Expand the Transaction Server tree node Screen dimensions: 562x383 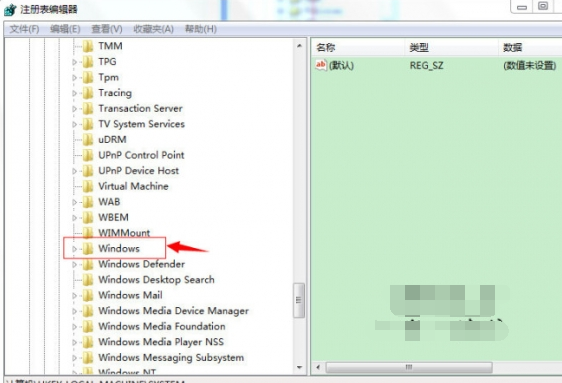pos(75,109)
